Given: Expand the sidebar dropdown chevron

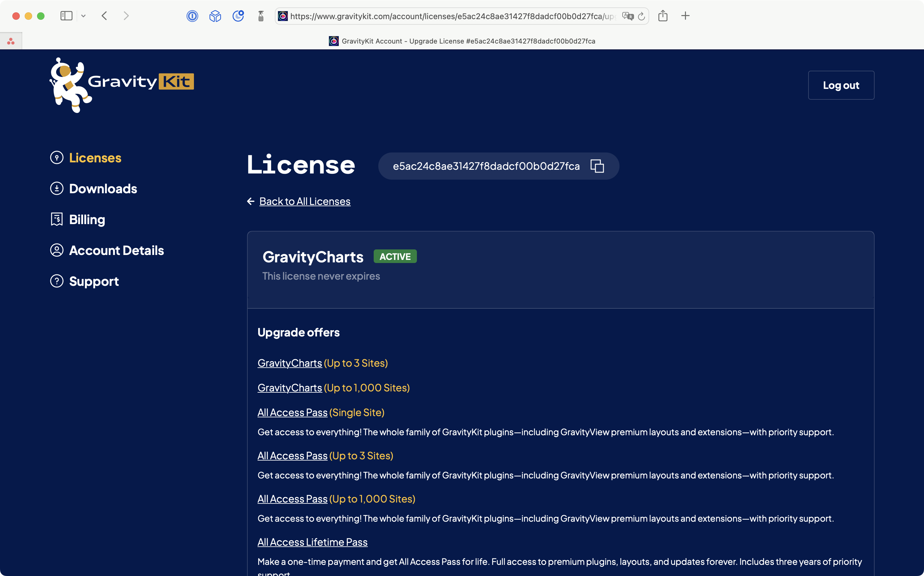Looking at the screenshot, I should pos(83,16).
